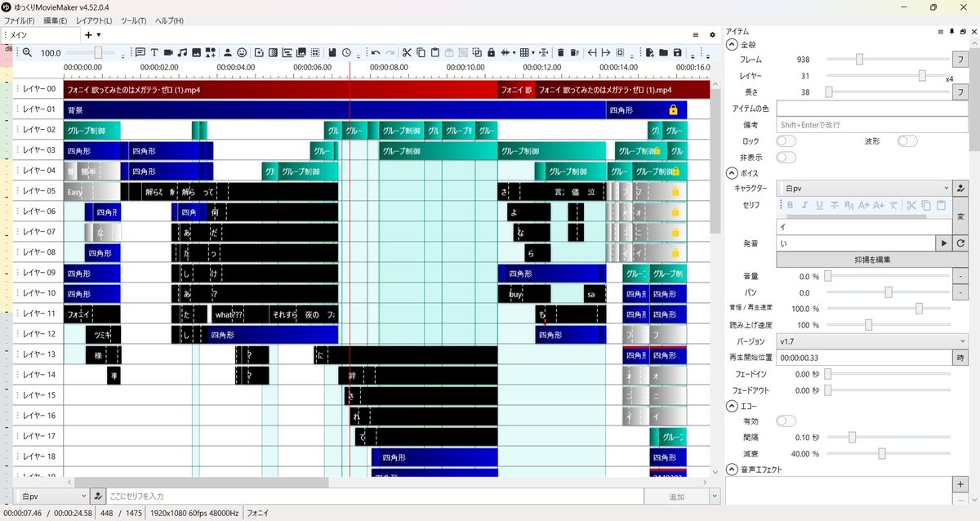Apply italic in セリフ formatting bar
The image size is (980, 521).
(804, 205)
